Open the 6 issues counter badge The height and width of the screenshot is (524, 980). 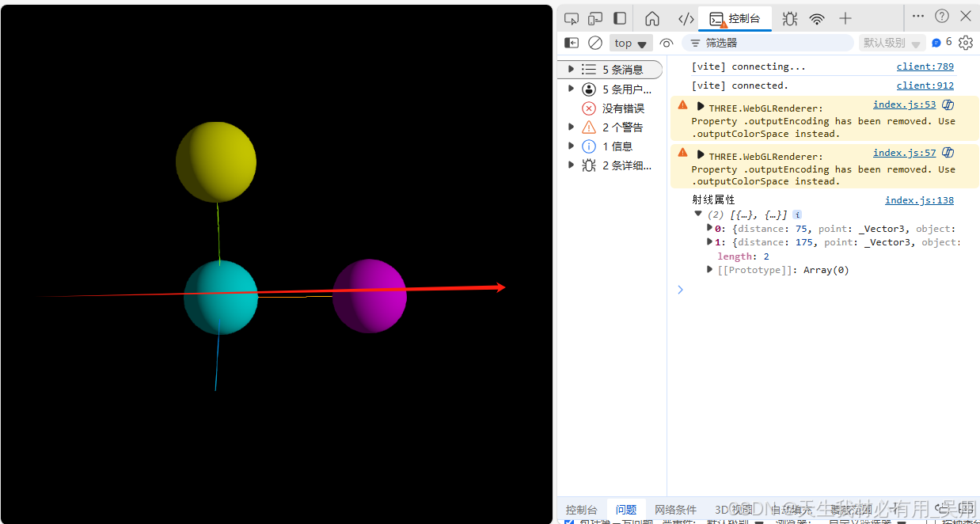tap(942, 42)
